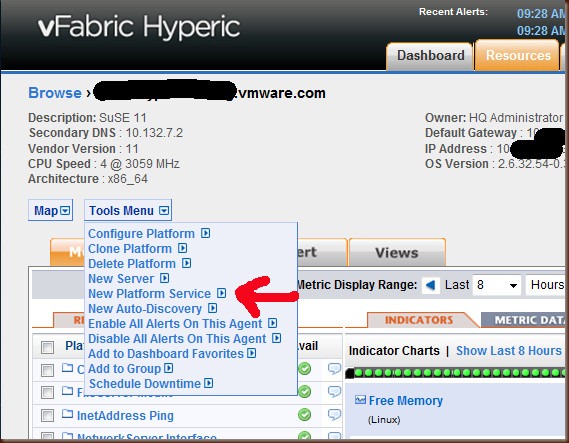The image size is (569, 443).
Task: Tick the select-all checkbox in table header
Action: pyautogui.click(x=47, y=347)
